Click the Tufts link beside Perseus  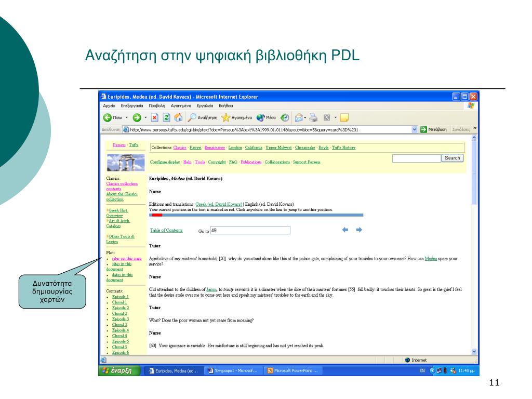pyautogui.click(x=134, y=145)
